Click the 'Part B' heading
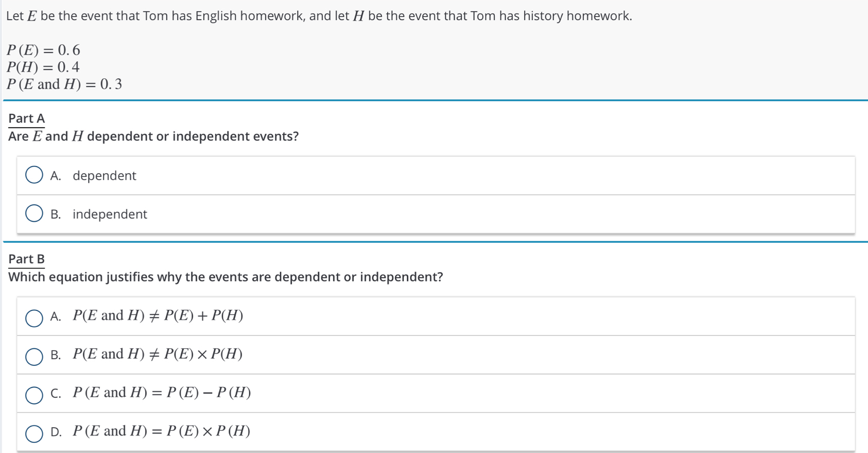The height and width of the screenshot is (453, 868). coord(27,259)
